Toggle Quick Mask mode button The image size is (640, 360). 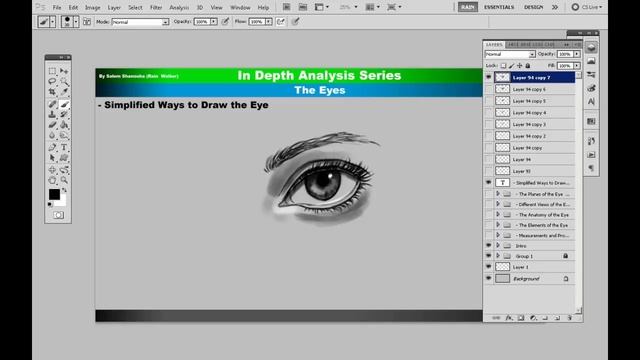58,215
